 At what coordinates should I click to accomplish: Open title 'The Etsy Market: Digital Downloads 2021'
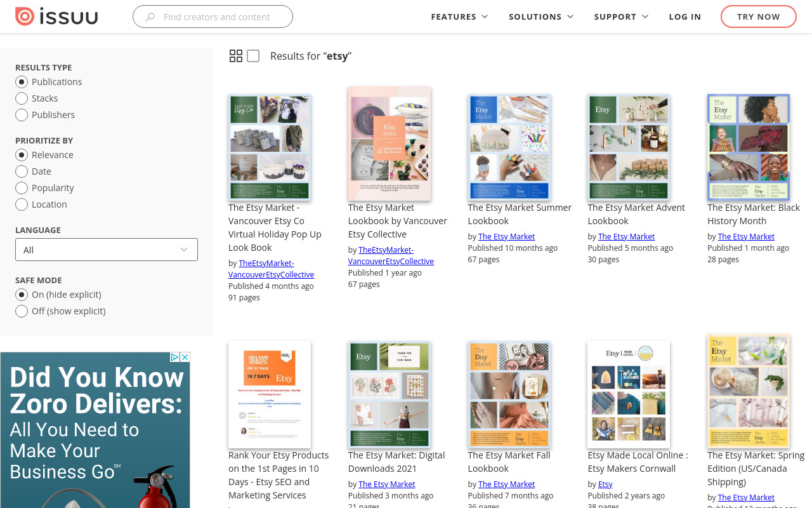click(x=396, y=462)
